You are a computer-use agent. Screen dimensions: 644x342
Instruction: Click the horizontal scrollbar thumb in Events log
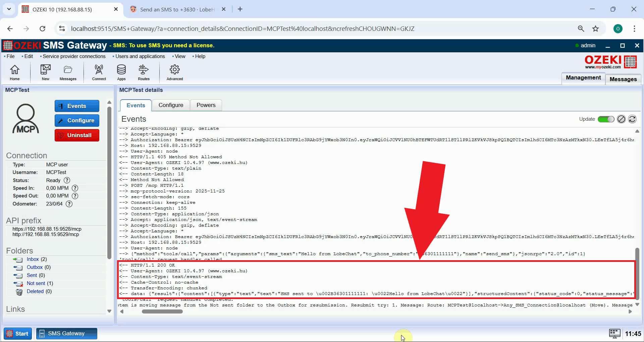click(162, 311)
